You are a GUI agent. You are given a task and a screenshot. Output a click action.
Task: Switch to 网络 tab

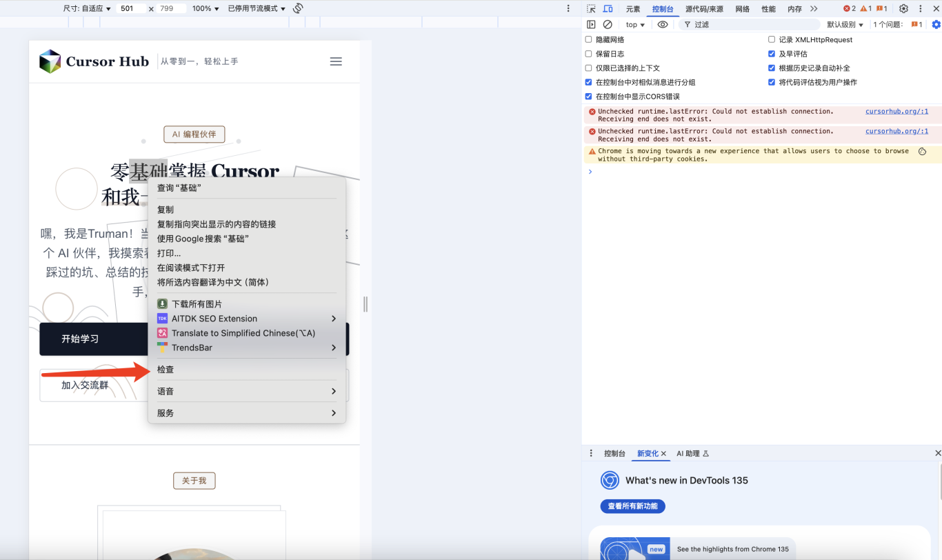(743, 9)
